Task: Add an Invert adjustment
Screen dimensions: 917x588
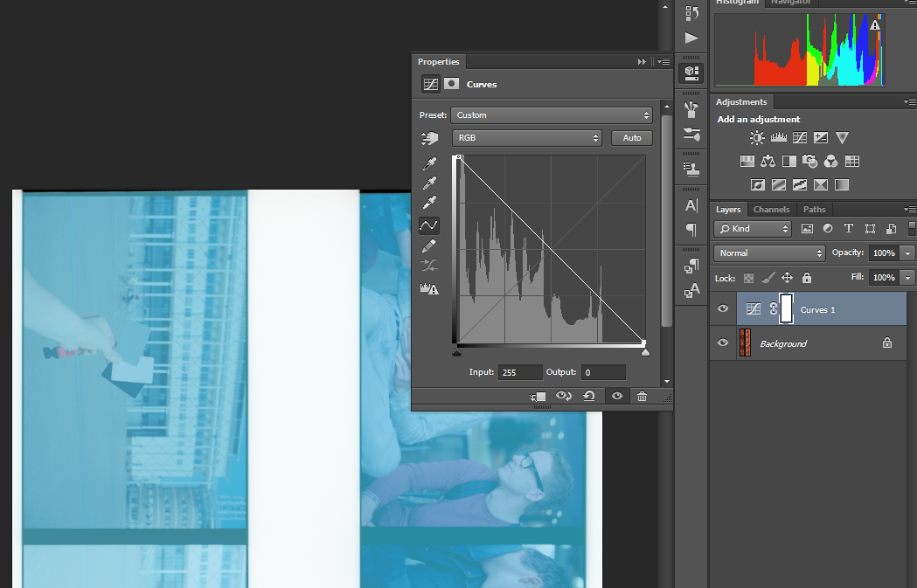Action: [x=757, y=185]
